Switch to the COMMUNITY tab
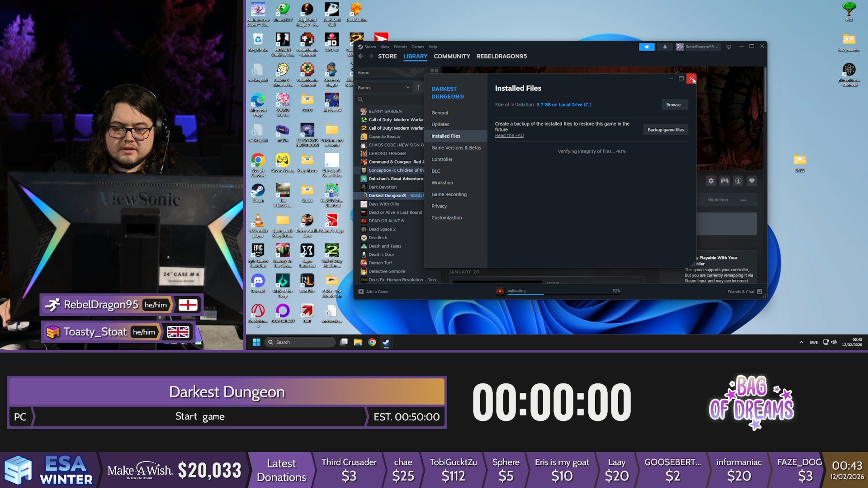Viewport: 868px width, 488px height. pos(452,56)
